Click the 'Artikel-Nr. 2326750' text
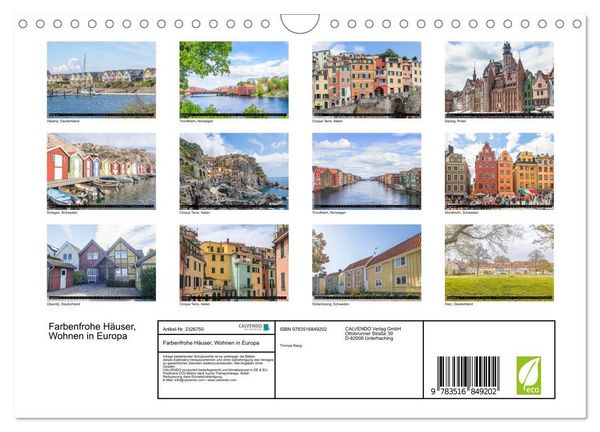Image resolution: width=600 pixels, height=432 pixels. pyautogui.click(x=183, y=329)
